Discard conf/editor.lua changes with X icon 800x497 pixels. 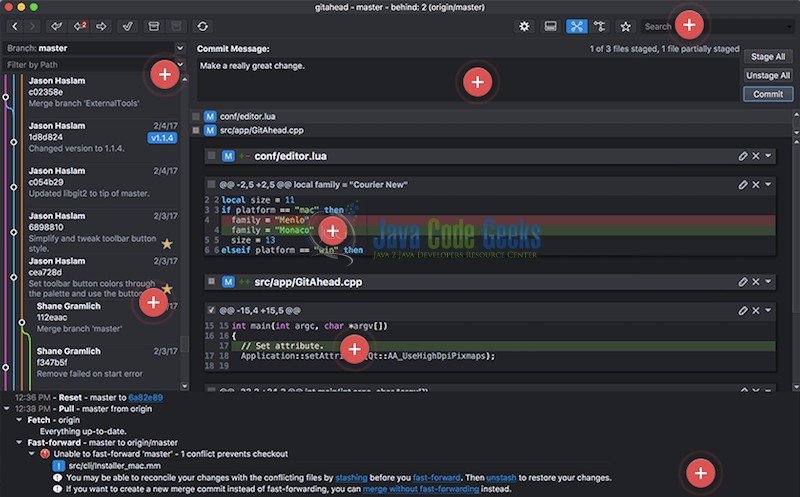[x=756, y=156]
